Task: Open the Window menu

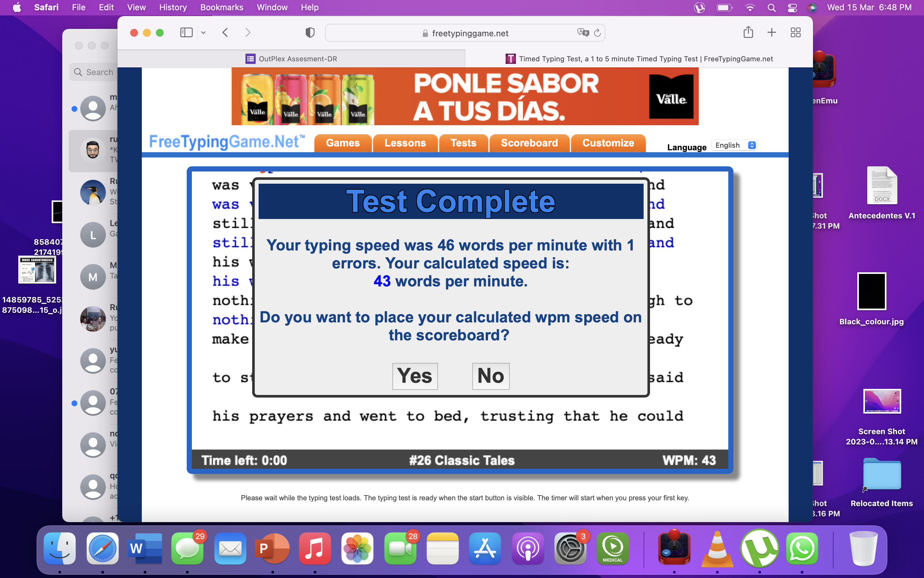Action: click(x=272, y=7)
